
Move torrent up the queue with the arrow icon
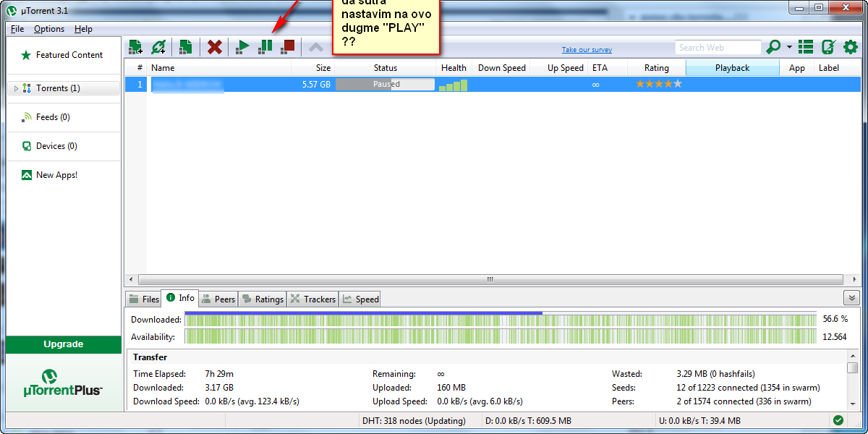pos(316,47)
